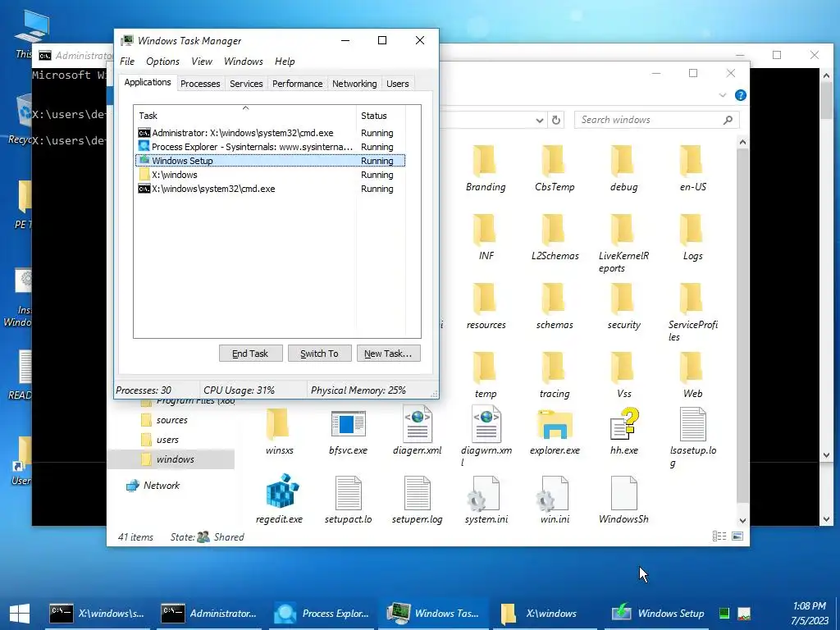Select the security folder icon
The width and height of the screenshot is (840, 630).
click(x=623, y=299)
